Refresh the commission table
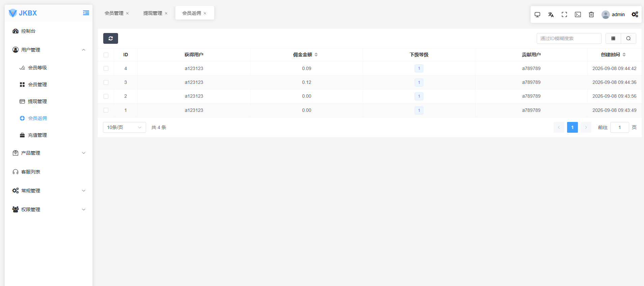The width and height of the screenshot is (644, 286). [111, 38]
